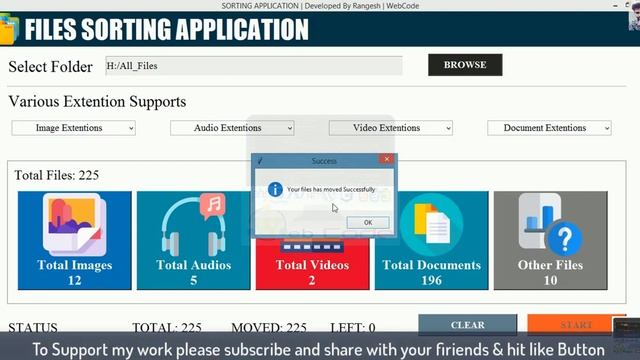
Task: Click the 'Other Files 10' label
Action: pyautogui.click(x=550, y=273)
